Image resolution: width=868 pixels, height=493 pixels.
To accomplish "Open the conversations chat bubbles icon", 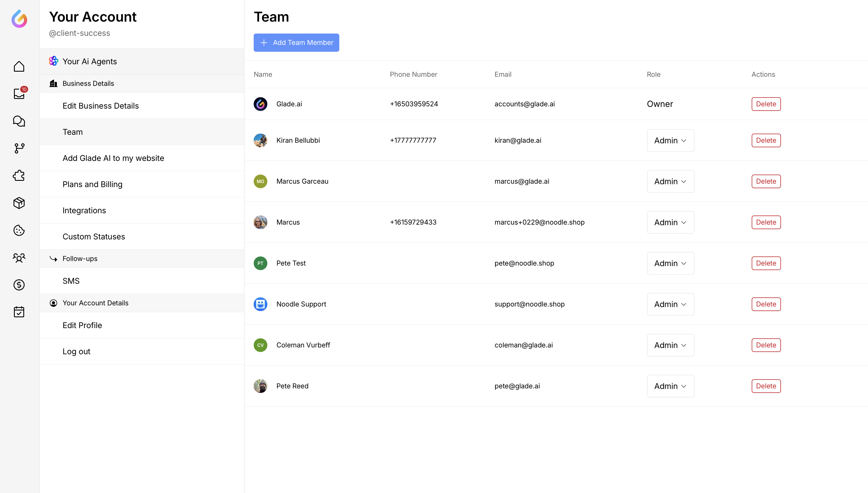I will pyautogui.click(x=19, y=121).
